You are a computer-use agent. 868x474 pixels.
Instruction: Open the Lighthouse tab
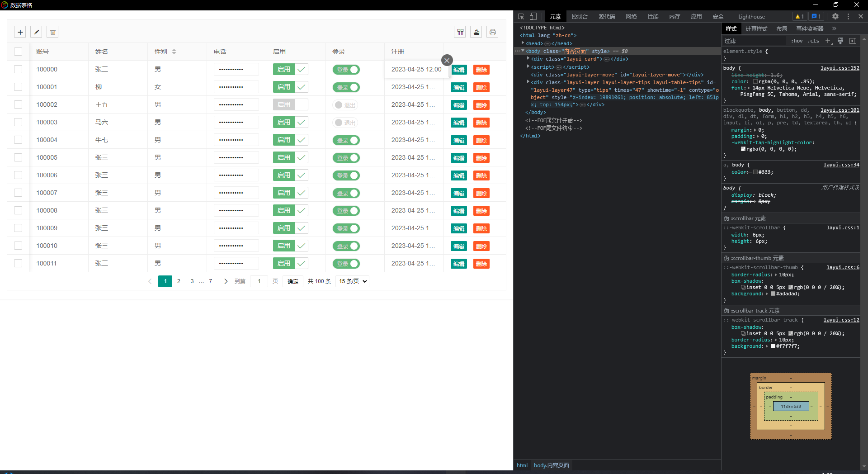751,16
